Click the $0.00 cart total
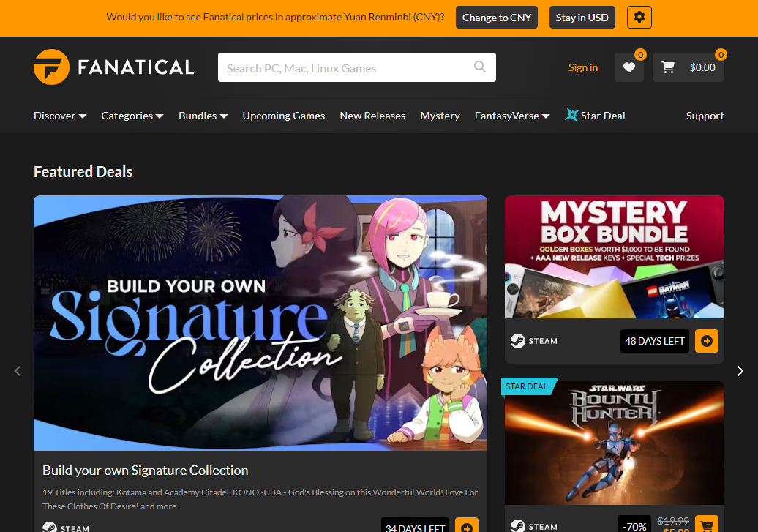The height and width of the screenshot is (532, 758). [702, 67]
